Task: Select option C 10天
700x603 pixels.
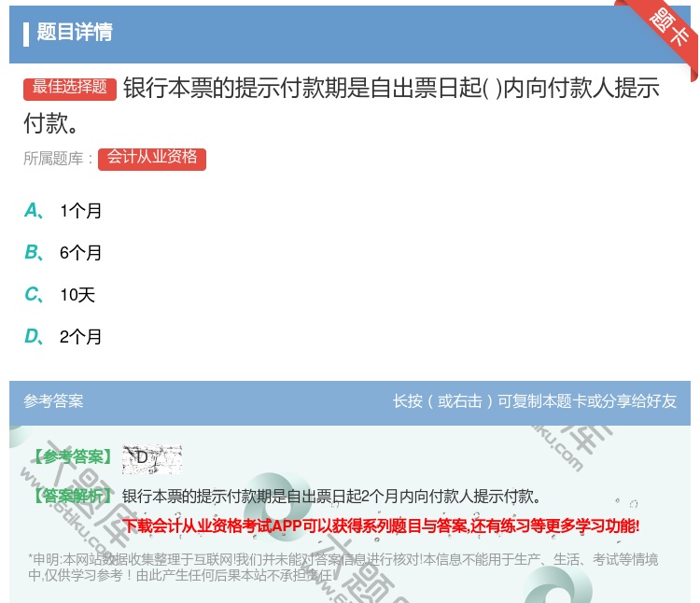Action: (60, 295)
